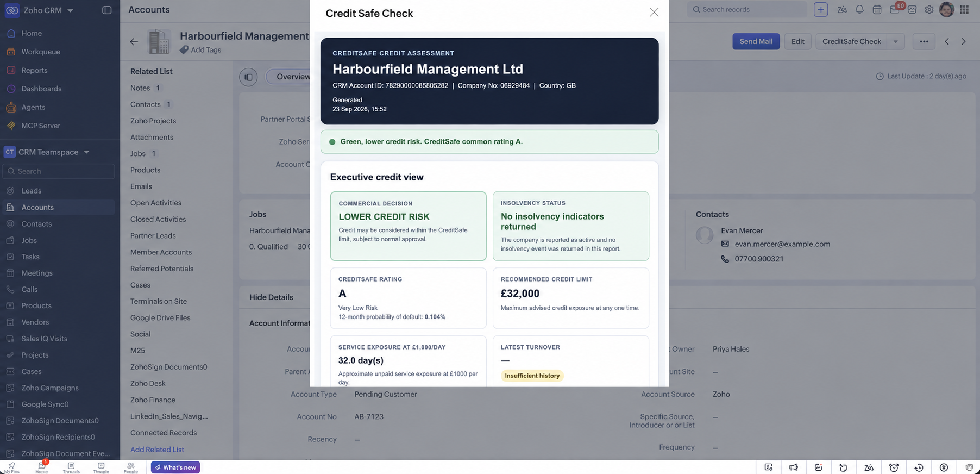Go to next record arrow

click(964, 41)
